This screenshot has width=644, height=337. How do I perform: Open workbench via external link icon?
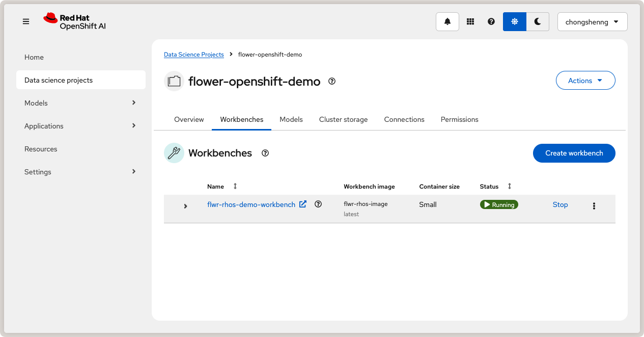pos(303,204)
